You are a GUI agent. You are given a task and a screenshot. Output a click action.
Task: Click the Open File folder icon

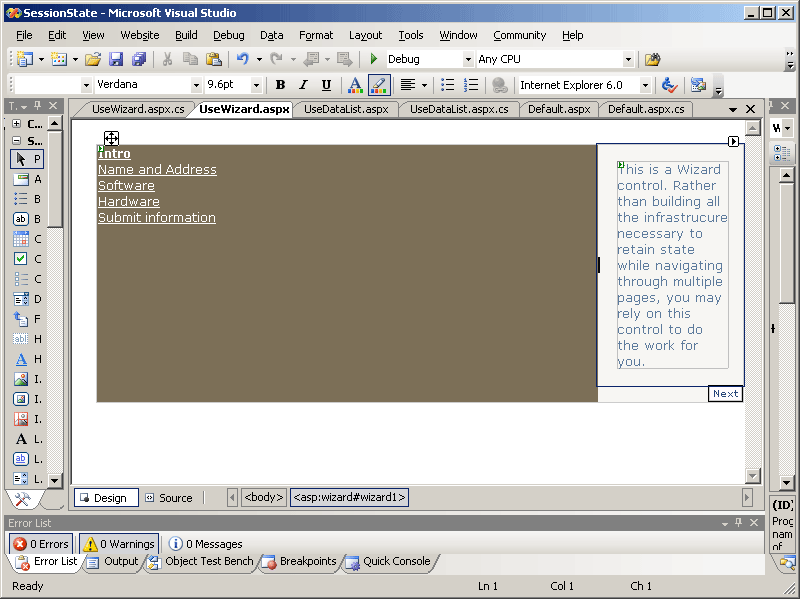93,60
